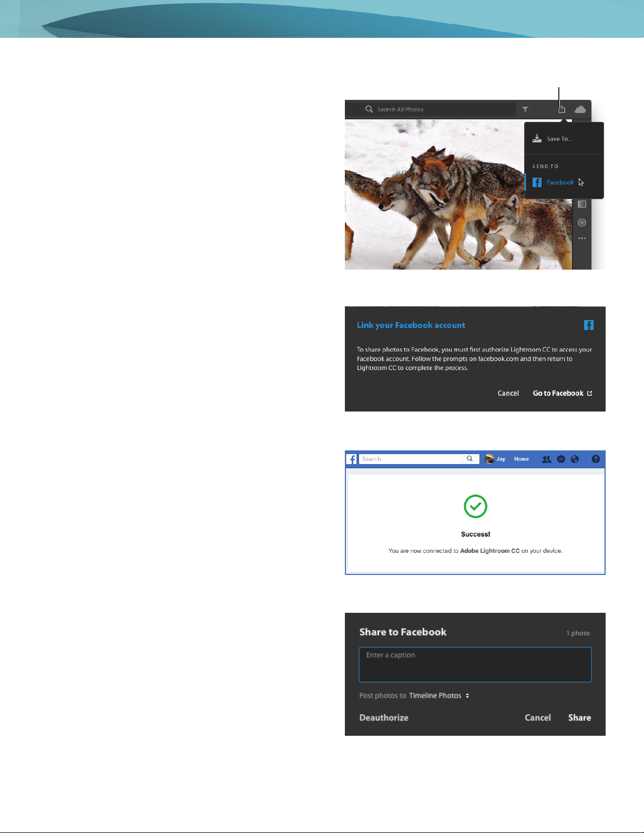Click the 'Success!' heading text
The image size is (644, 833).
point(476,534)
